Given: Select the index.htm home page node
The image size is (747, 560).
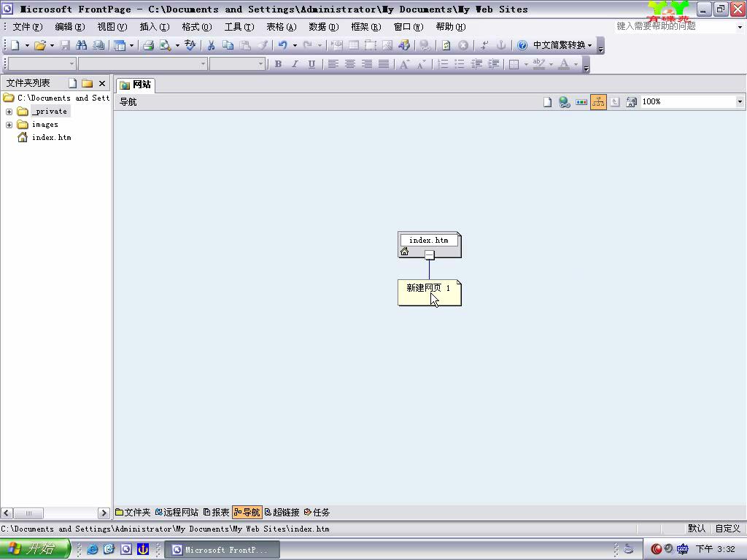Looking at the screenshot, I should [x=429, y=245].
